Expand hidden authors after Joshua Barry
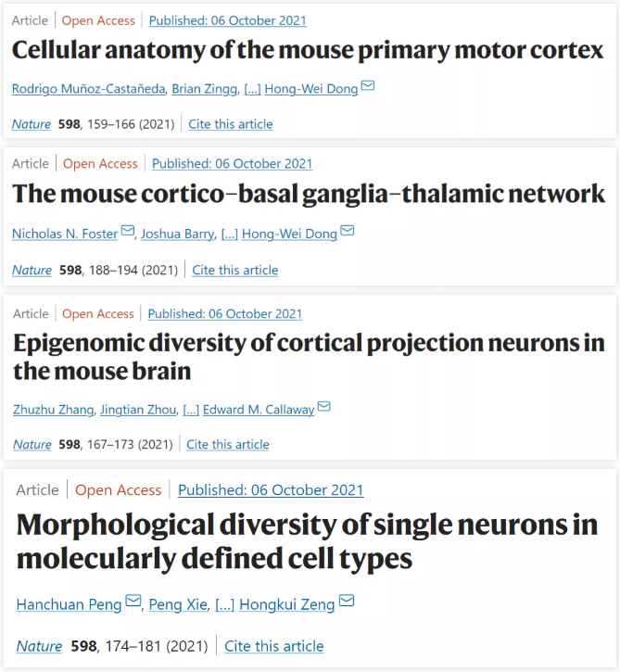 pyautogui.click(x=229, y=235)
